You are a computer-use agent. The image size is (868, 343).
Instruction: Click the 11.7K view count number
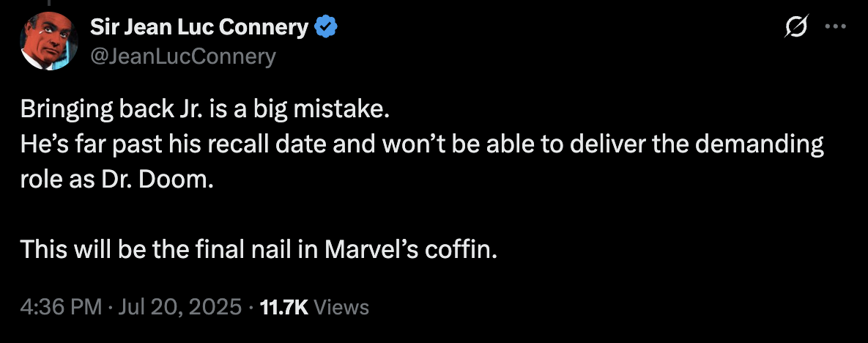click(x=285, y=307)
